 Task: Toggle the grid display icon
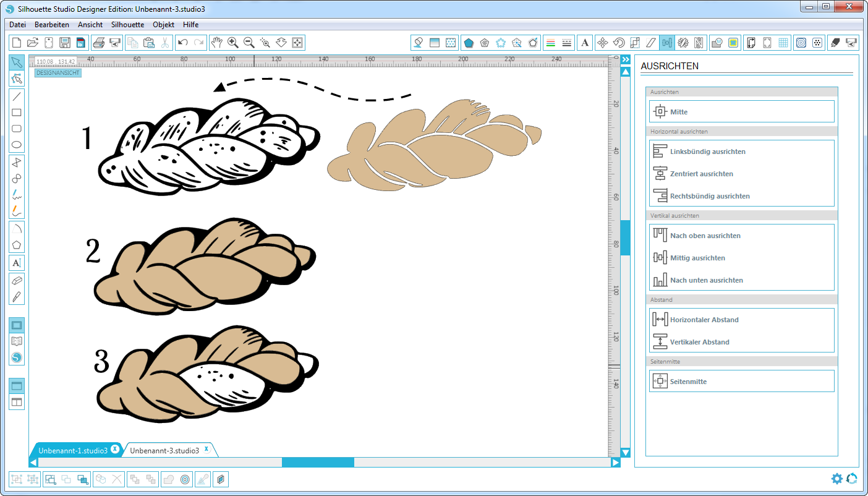(783, 43)
